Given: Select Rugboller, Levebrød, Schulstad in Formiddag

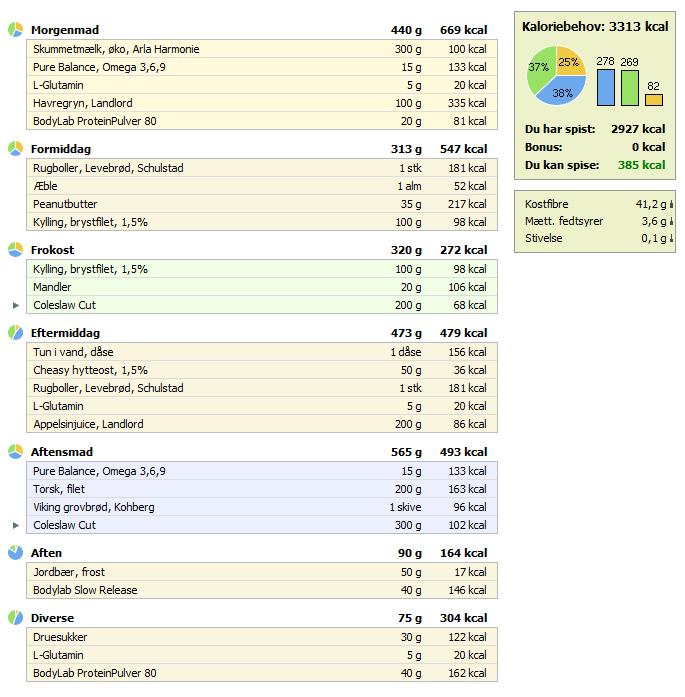Looking at the screenshot, I should click(x=262, y=168).
